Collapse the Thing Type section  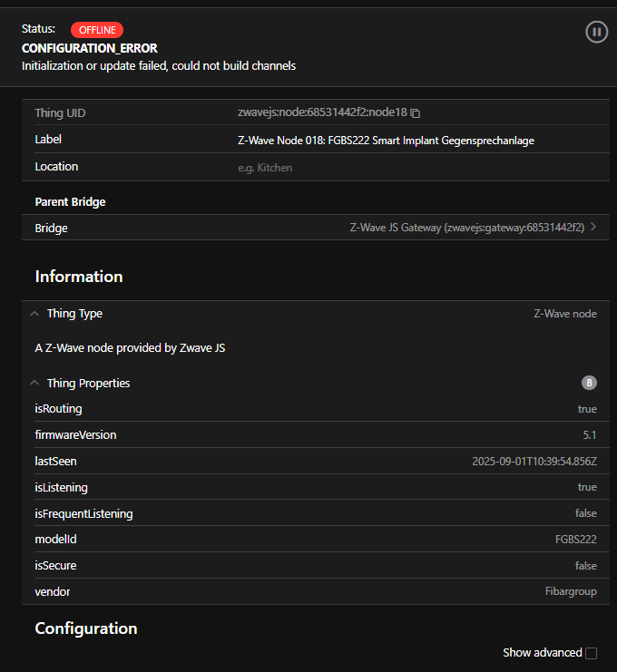tap(34, 314)
